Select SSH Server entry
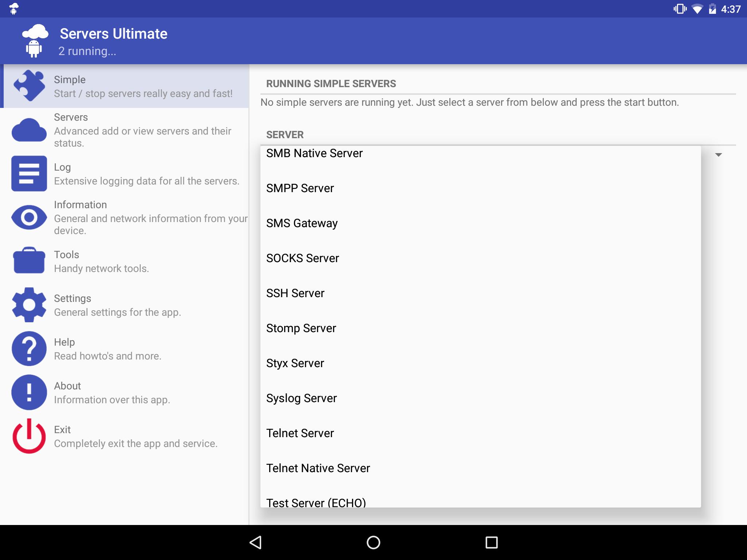 point(480,293)
